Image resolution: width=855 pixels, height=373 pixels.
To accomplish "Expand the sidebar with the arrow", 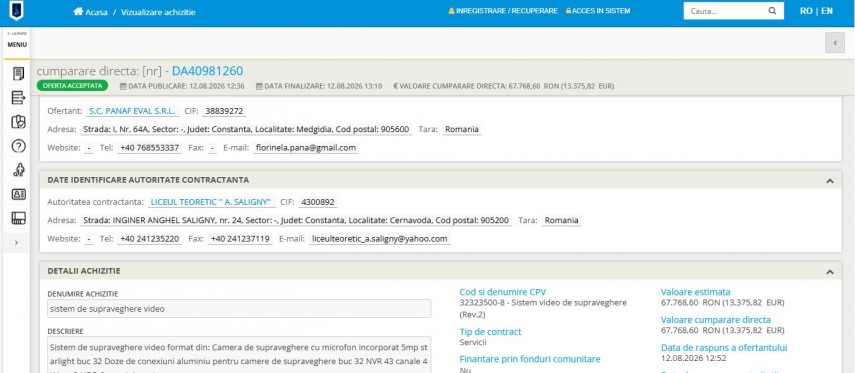I will 16,242.
